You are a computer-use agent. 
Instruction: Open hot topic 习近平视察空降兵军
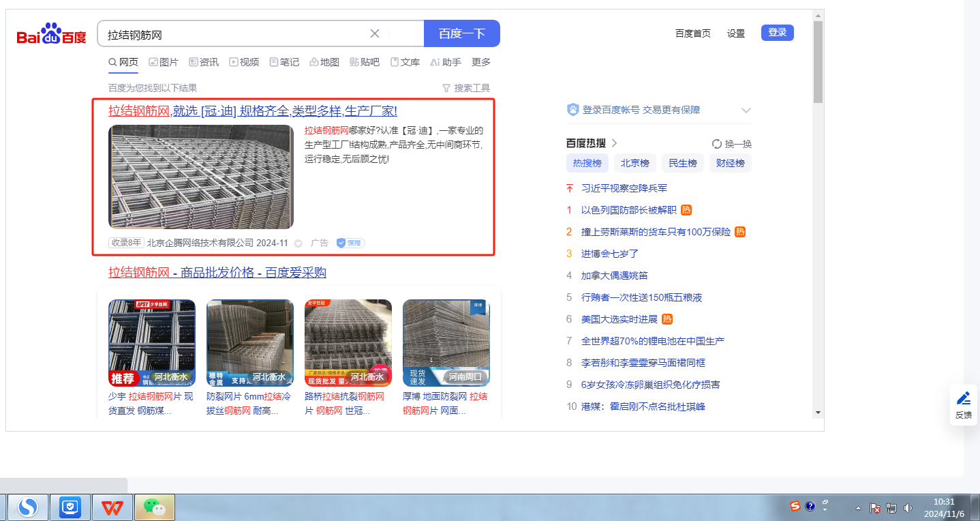coord(624,188)
